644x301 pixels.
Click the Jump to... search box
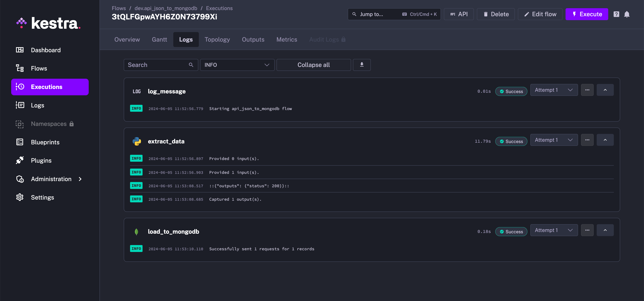(394, 14)
